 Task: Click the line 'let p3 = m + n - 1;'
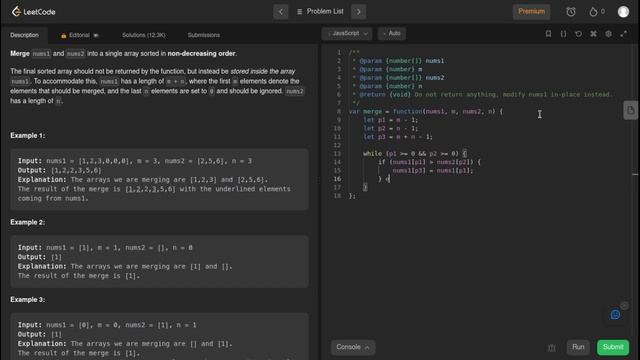(398, 137)
